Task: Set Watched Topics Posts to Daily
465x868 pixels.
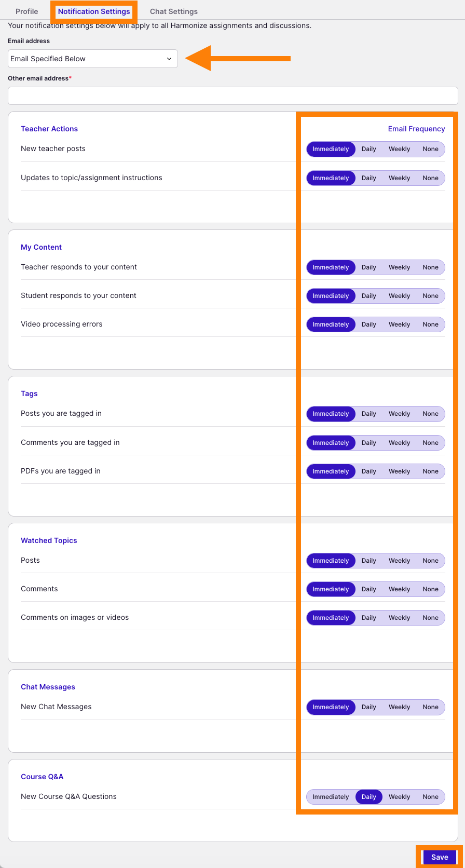Action: pyautogui.click(x=368, y=561)
